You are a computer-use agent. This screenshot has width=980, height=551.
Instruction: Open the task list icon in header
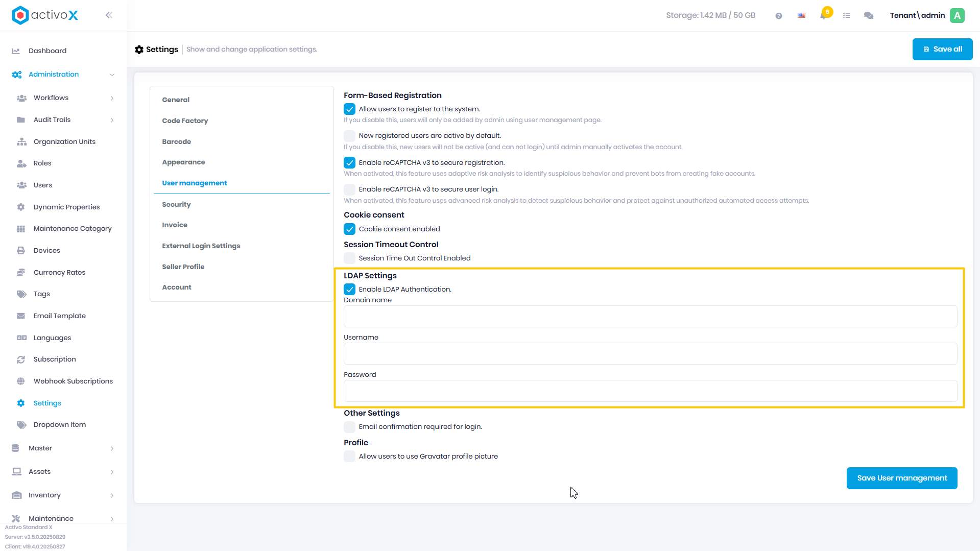[846, 16]
